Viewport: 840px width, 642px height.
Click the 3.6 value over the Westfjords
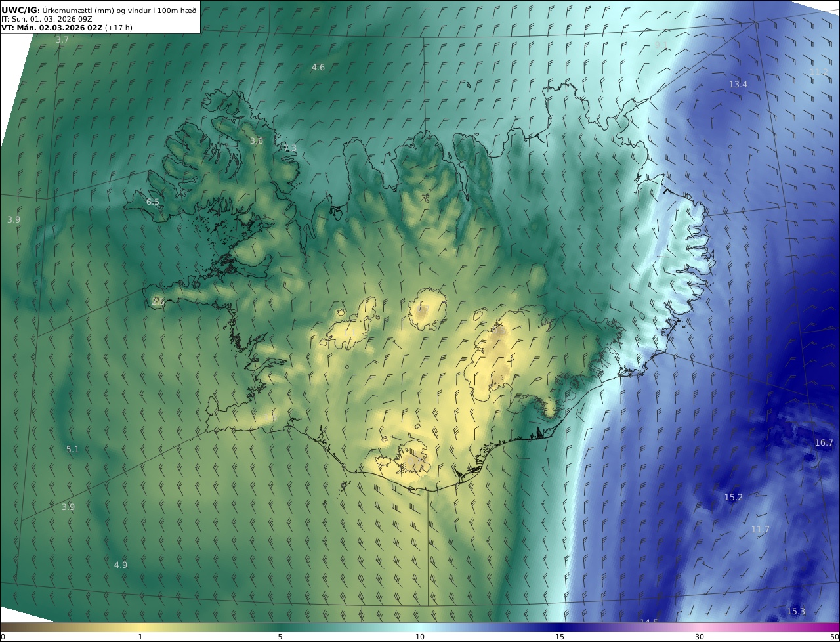[257, 140]
